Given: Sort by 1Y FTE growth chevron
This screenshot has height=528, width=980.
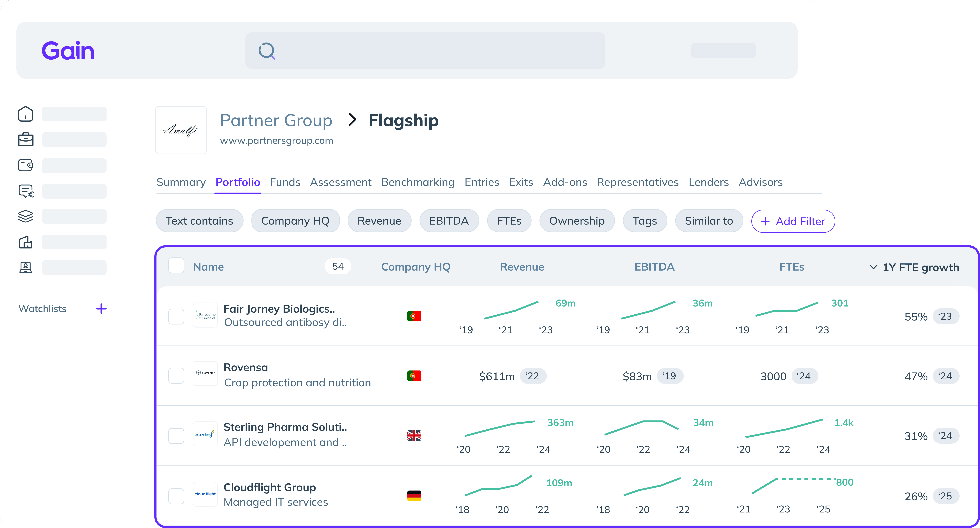Looking at the screenshot, I should tap(873, 267).
